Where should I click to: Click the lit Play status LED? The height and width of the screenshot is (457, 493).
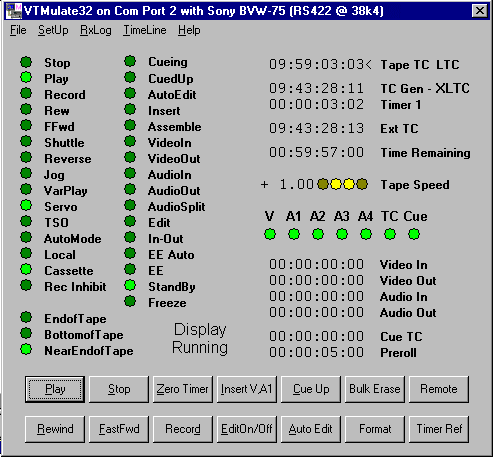26,77
